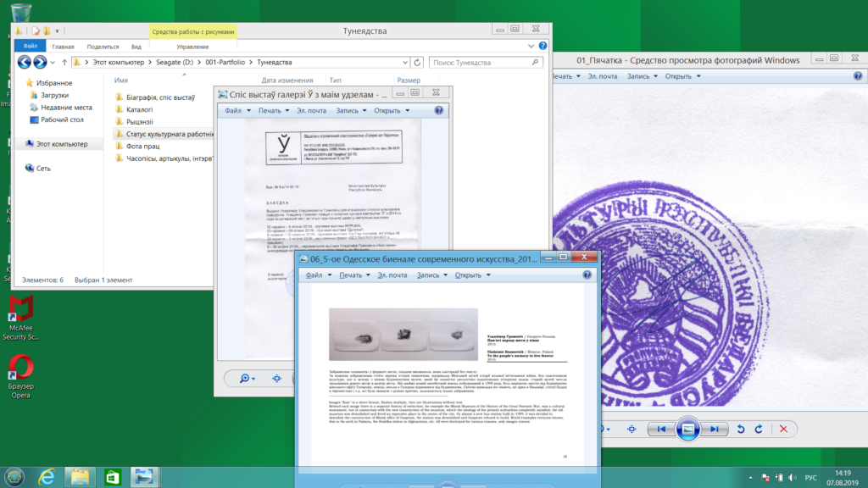Open Открыть menu in 01_Пячатка viewer

coord(682,76)
